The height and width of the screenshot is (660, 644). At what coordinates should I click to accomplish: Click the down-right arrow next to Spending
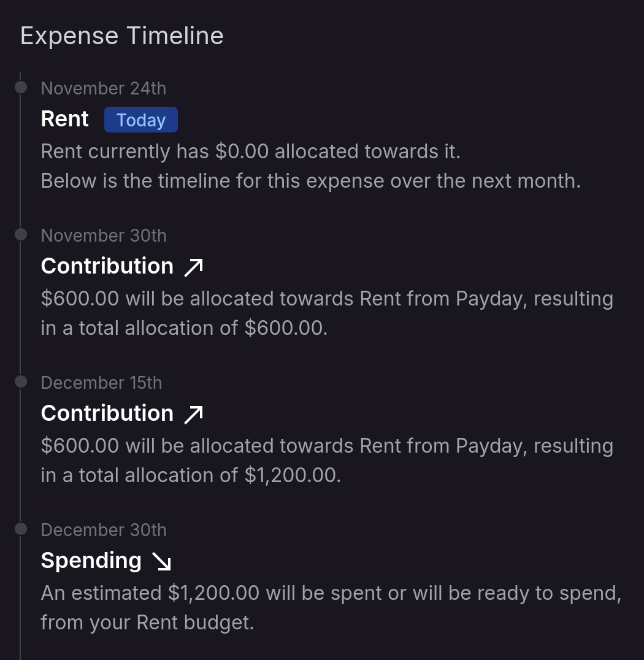pyautogui.click(x=162, y=561)
